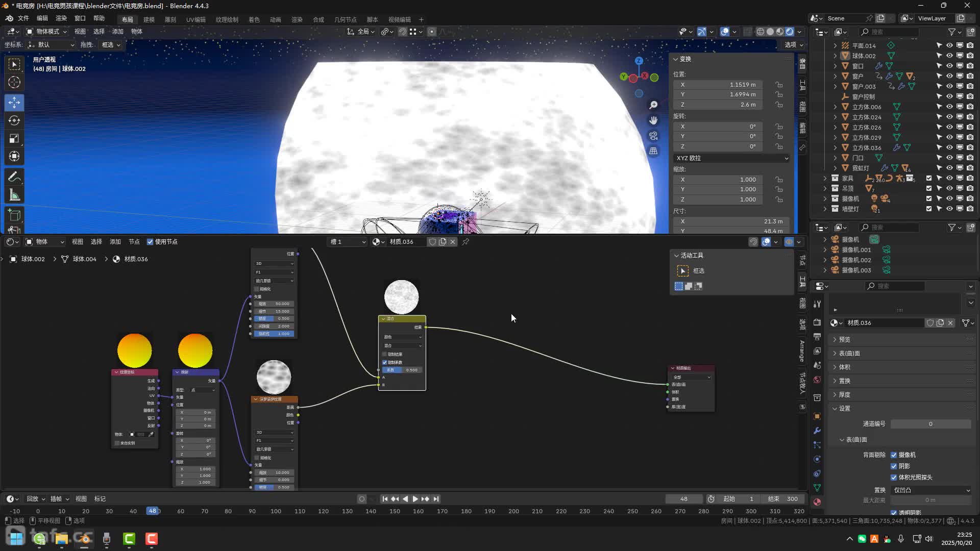The width and height of the screenshot is (980, 551).
Task: Open the XYZ 欧拉 rotation mode dropdown
Action: coord(731,158)
